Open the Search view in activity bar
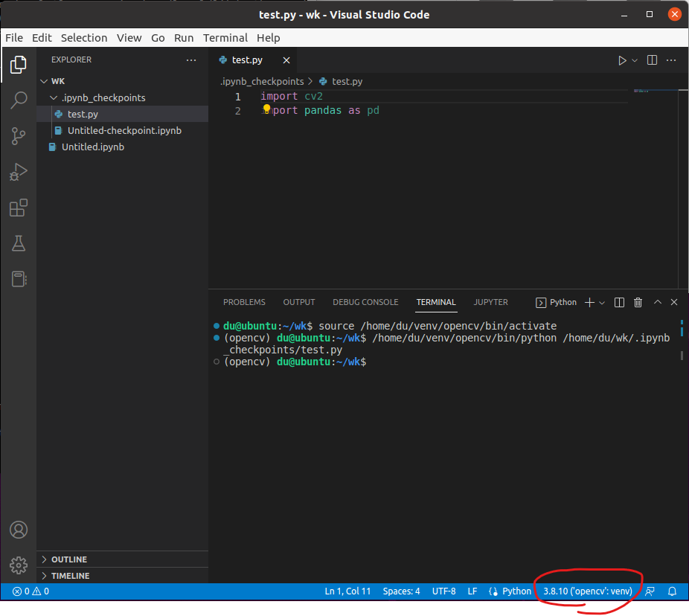Viewport: 689px width, 616px height. coord(19,100)
